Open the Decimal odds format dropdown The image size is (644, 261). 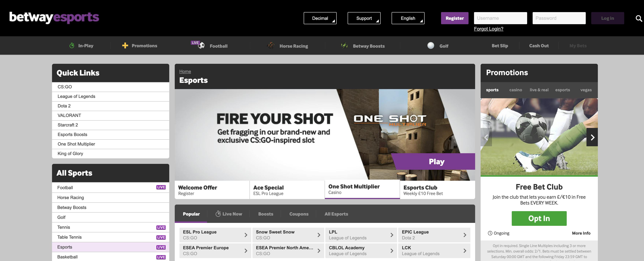(x=320, y=18)
